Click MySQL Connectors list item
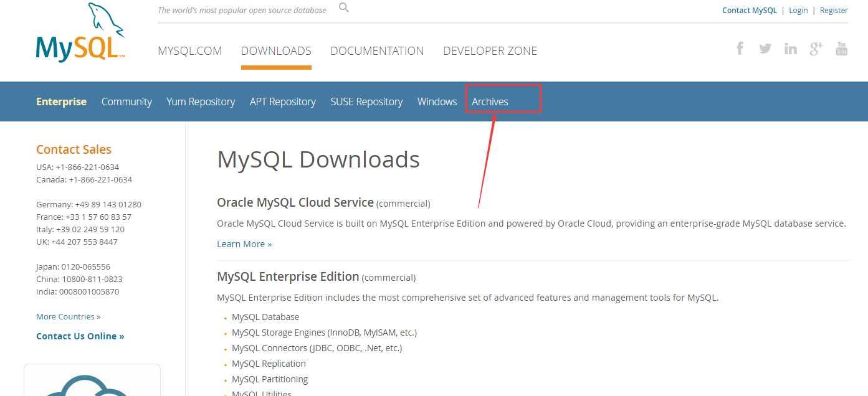Screen dimensions: 868x396 coord(317,348)
